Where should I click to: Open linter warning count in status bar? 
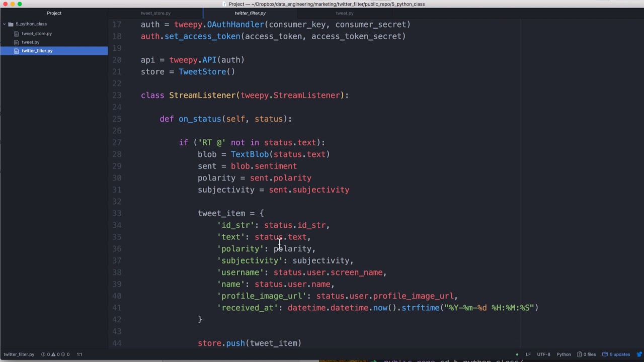pyautogui.click(x=55, y=354)
